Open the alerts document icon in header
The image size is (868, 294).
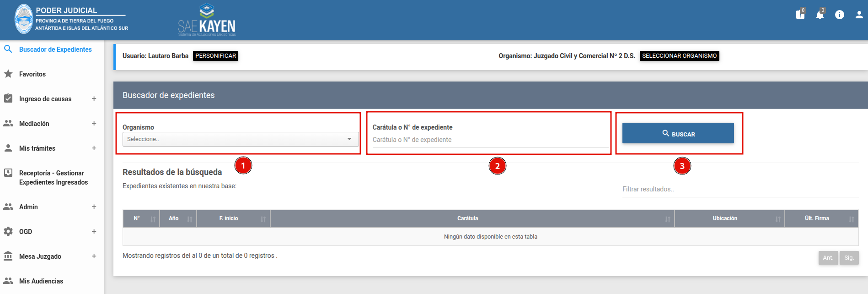(800, 15)
